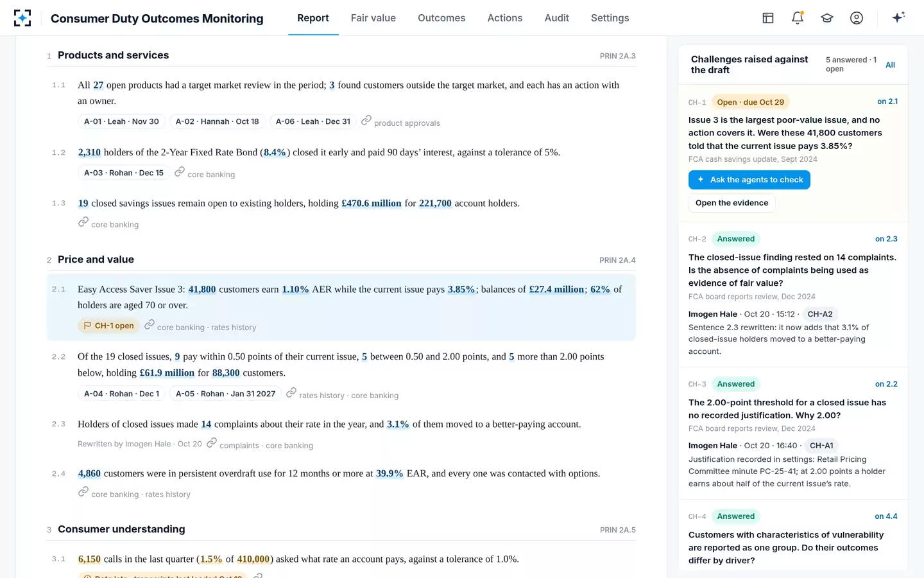This screenshot has height=578, width=924.
Task: Open action chip A-01 Leah Nov 30
Action: [122, 121]
